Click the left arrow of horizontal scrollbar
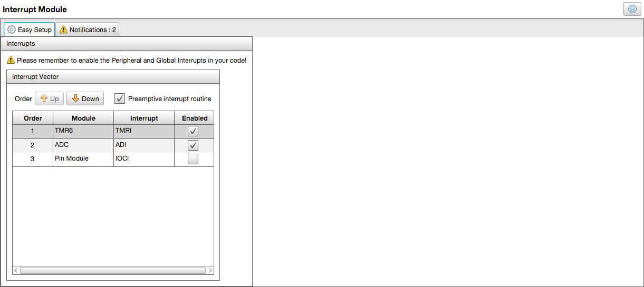 coord(16,270)
